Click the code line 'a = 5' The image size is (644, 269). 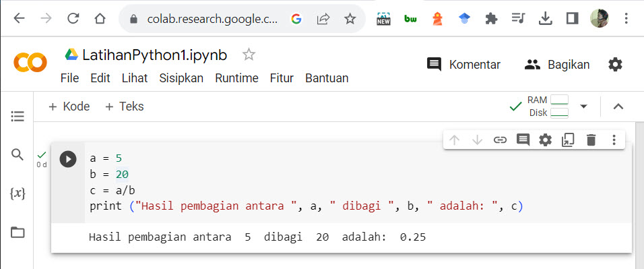click(106, 158)
